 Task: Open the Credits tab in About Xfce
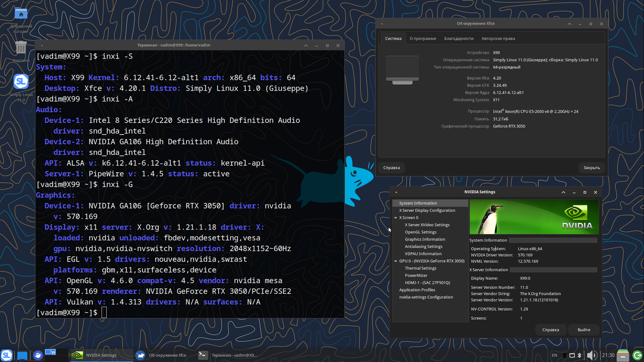click(459, 39)
